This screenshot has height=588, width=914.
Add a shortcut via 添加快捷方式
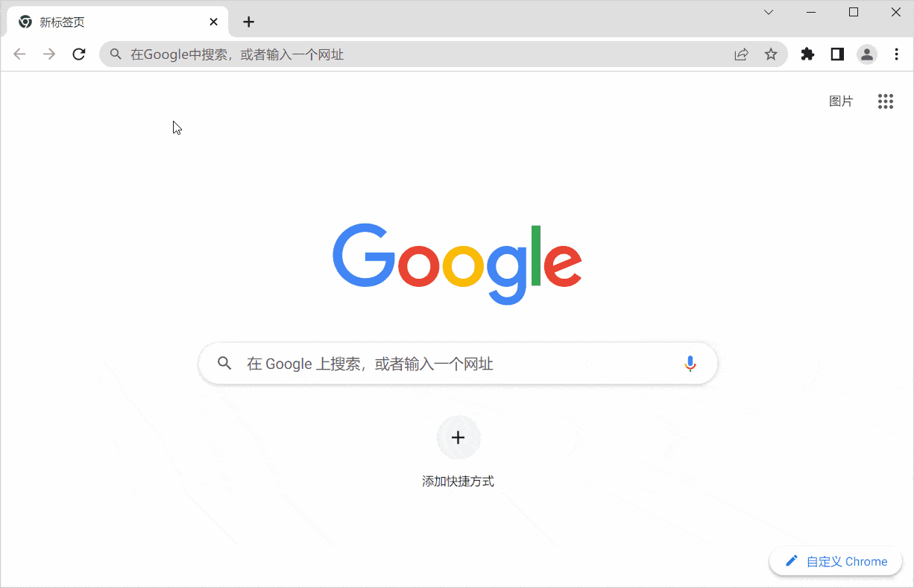(458, 452)
